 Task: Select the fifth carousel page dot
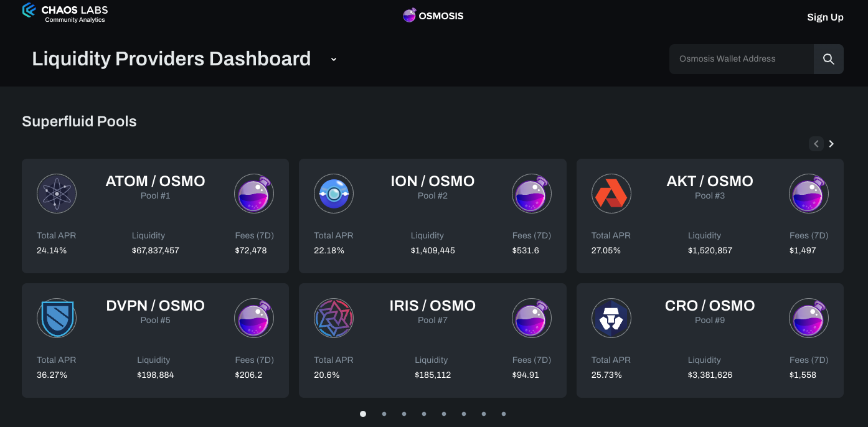coord(444,413)
